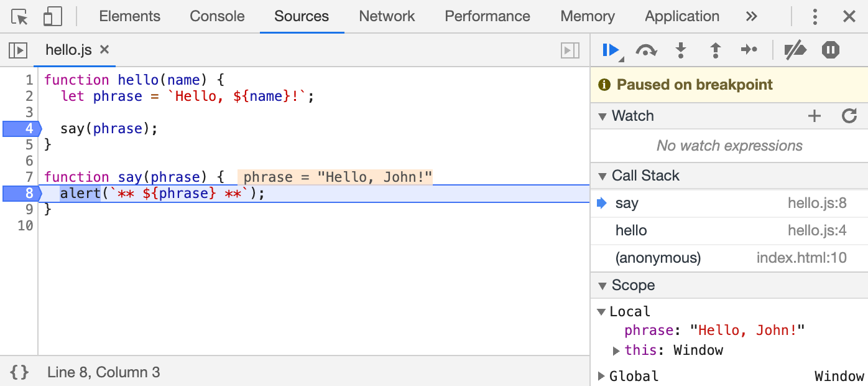Collapse the Call Stack section
The width and height of the screenshot is (868, 386).
click(x=602, y=176)
